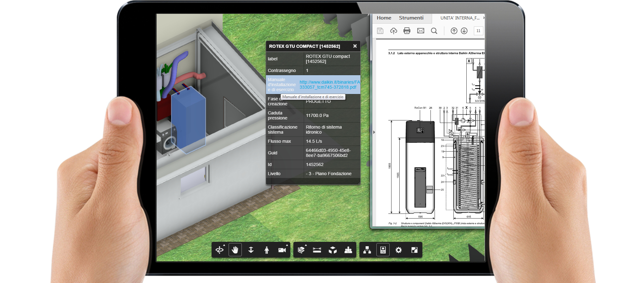Viewport: 644px width, 283px height.
Task: Open viewer settings gear
Action: pos(399,250)
